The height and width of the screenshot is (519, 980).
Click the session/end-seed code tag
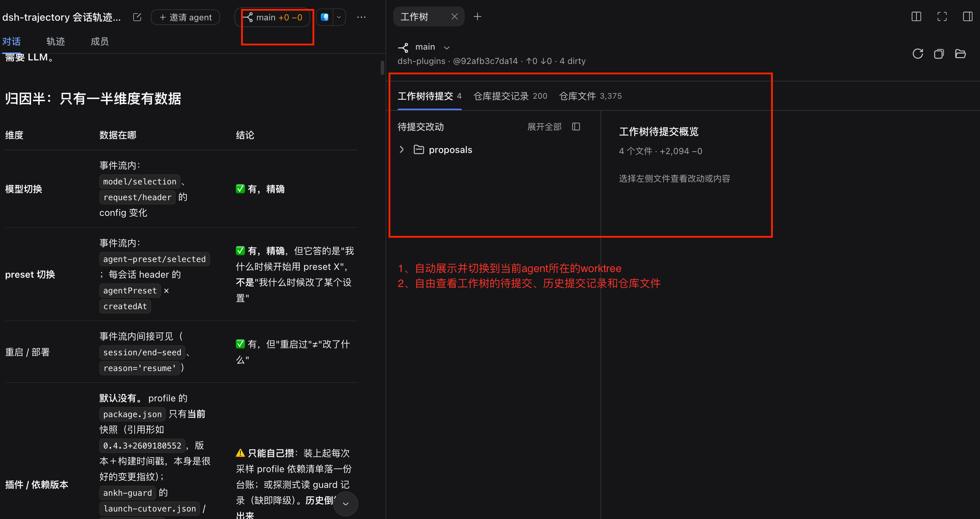142,352
